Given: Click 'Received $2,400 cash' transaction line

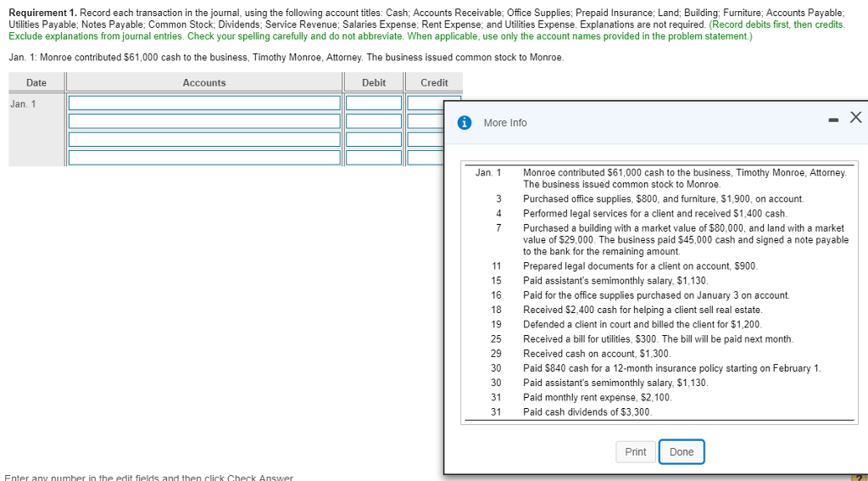Looking at the screenshot, I should click(x=643, y=310).
